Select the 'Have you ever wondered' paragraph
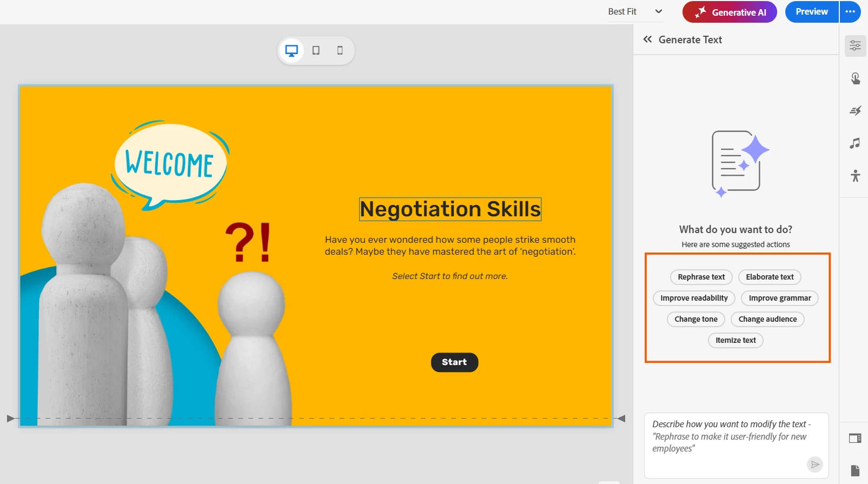 (450, 246)
